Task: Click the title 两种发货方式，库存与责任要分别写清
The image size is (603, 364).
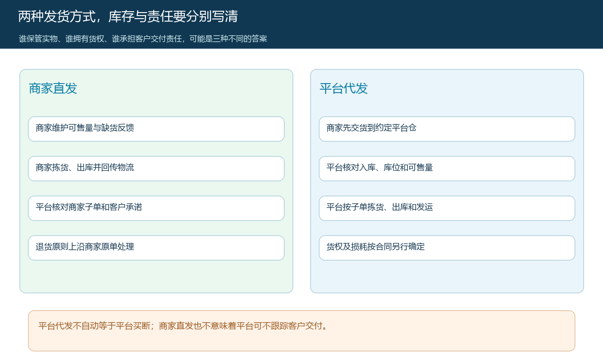Action: (x=128, y=16)
